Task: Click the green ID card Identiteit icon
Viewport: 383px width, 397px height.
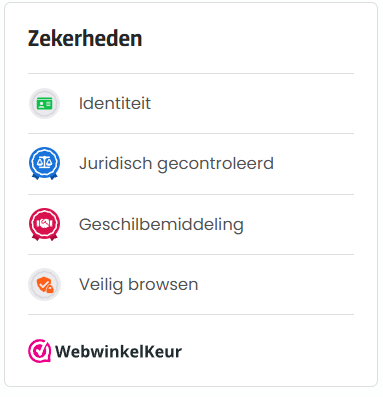Action: point(44,104)
